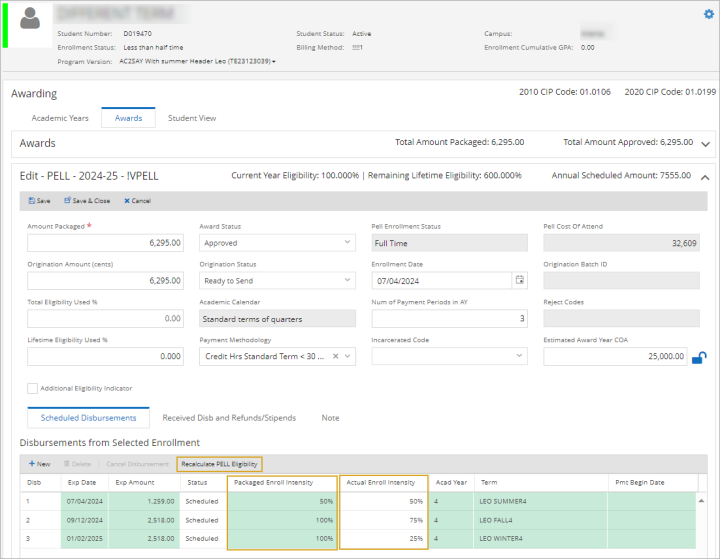Click the unlock icon beside Estimated COA
Viewport: 720px width, 559px height.
699,357
